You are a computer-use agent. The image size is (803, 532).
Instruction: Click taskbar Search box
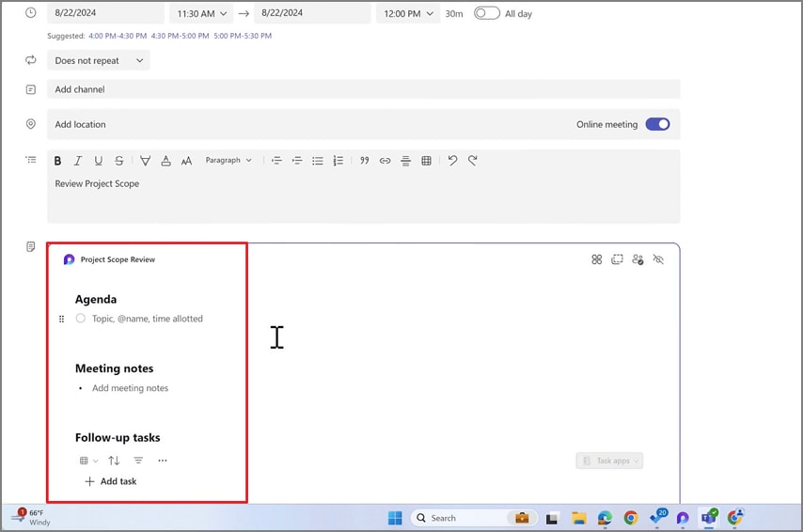tap(474, 518)
